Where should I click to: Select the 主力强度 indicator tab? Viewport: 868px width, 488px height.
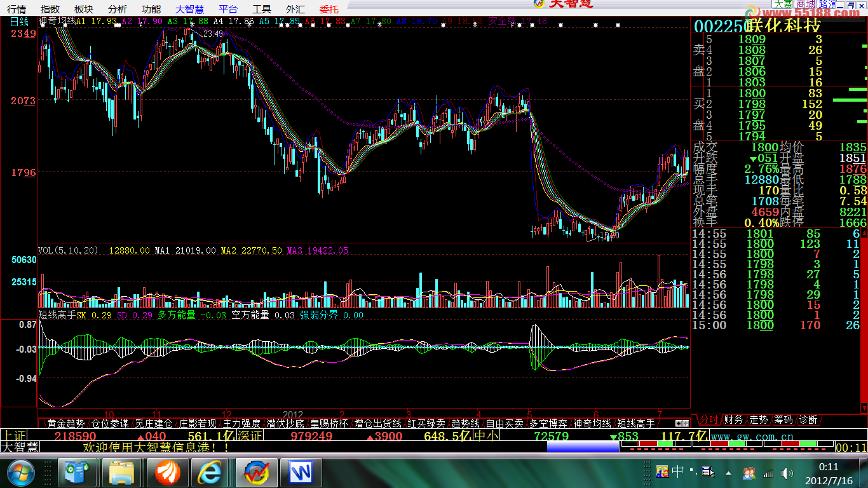coord(241,423)
